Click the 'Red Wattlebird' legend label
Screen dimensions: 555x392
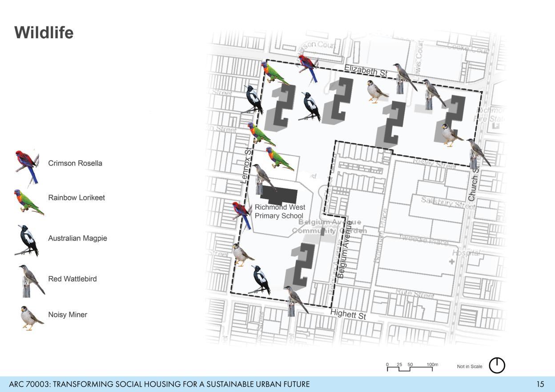pos(72,279)
